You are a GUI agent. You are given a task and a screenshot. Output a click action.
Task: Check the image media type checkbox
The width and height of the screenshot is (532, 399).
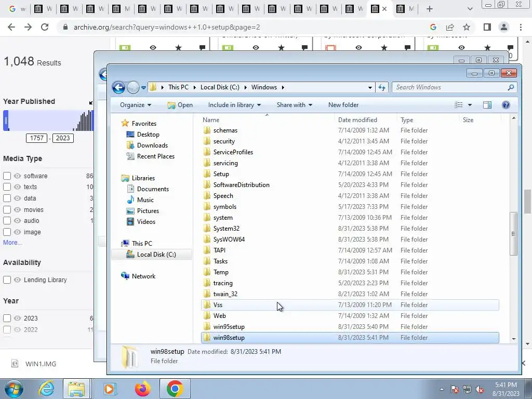tap(7, 232)
